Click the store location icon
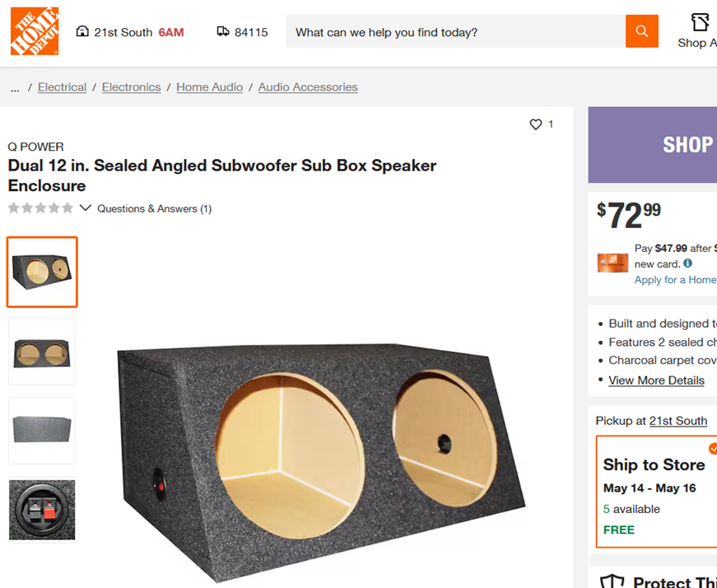The height and width of the screenshot is (588, 717). [x=82, y=31]
